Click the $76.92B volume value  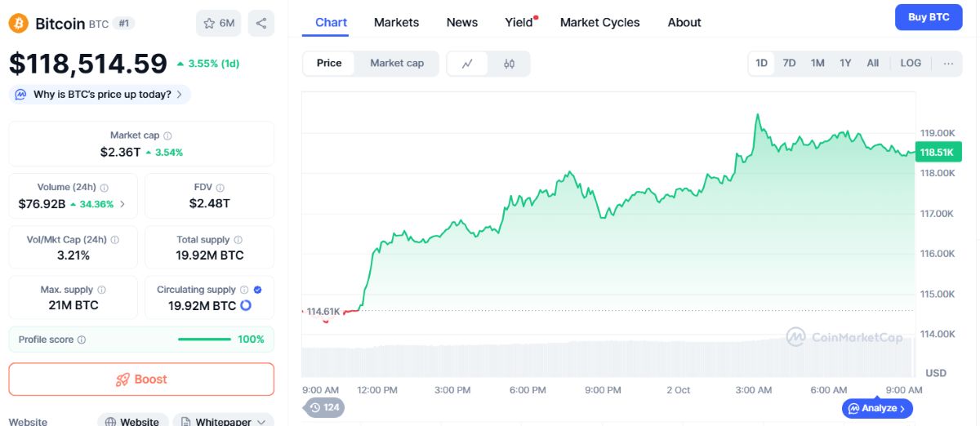[x=42, y=204]
